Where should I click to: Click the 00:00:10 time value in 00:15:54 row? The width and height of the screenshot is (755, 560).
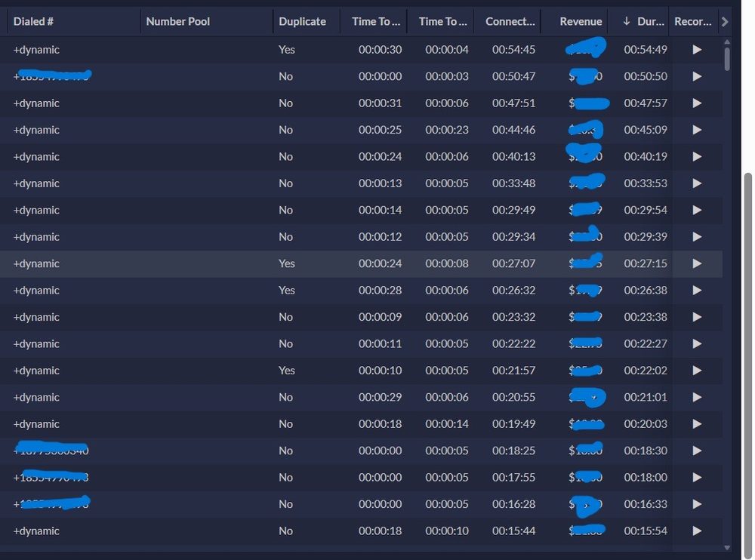point(447,531)
